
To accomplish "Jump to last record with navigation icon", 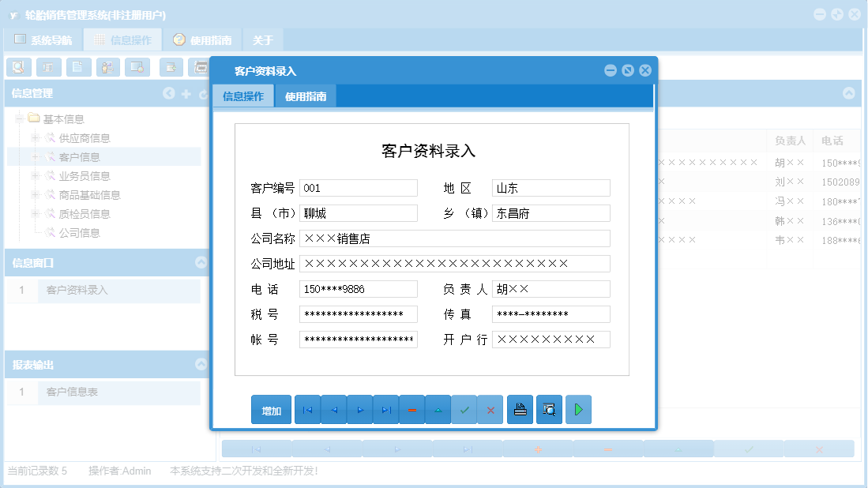I will click(385, 409).
